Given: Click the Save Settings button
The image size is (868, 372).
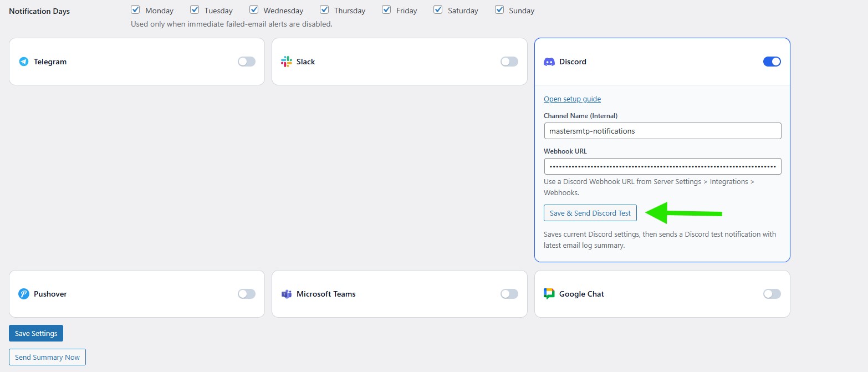Looking at the screenshot, I should point(36,333).
